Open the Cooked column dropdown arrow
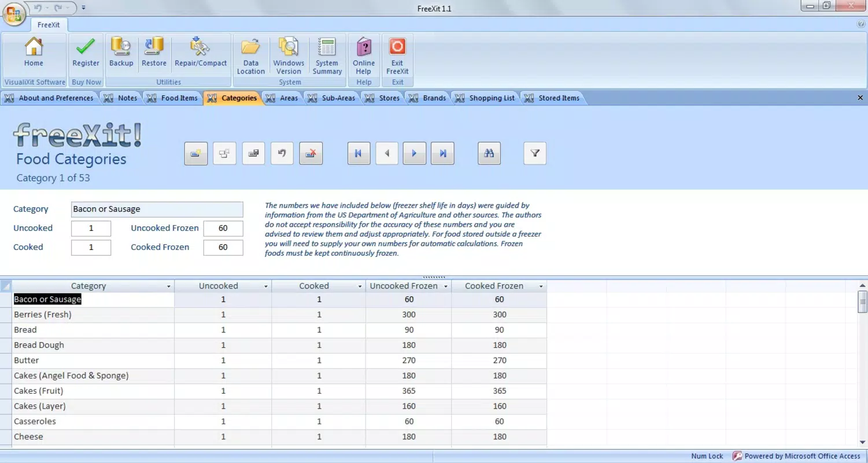Image resolution: width=868 pixels, height=463 pixels. coord(360,286)
